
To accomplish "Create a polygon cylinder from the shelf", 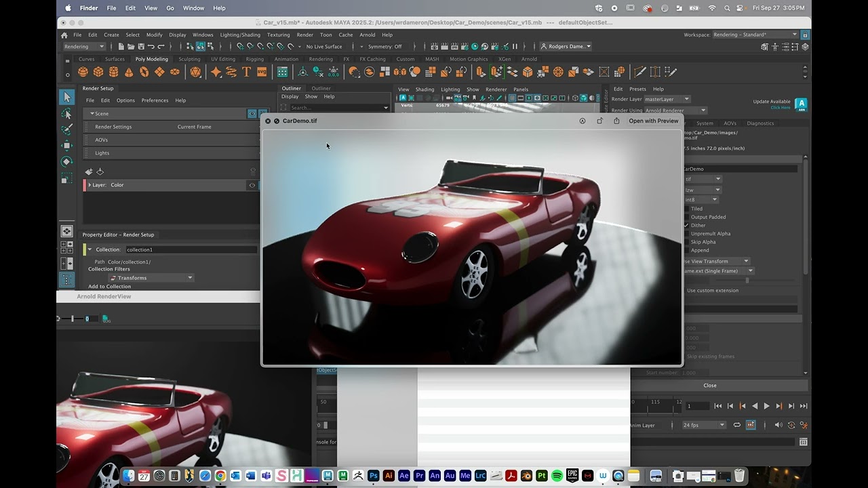I will point(113,72).
